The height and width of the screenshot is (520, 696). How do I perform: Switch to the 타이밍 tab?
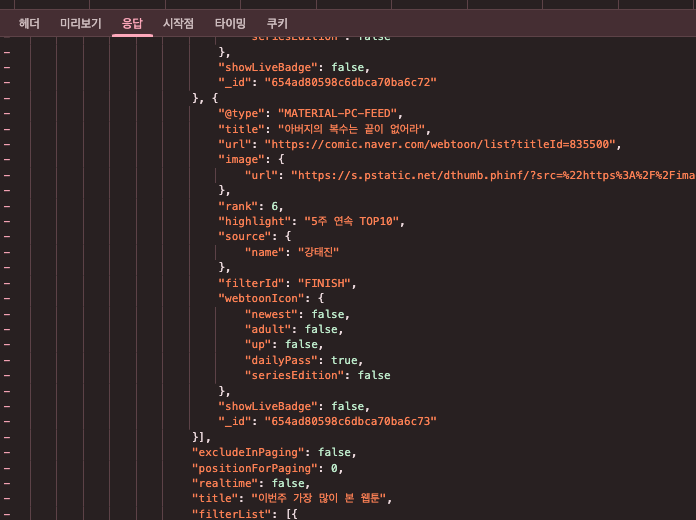(x=230, y=23)
